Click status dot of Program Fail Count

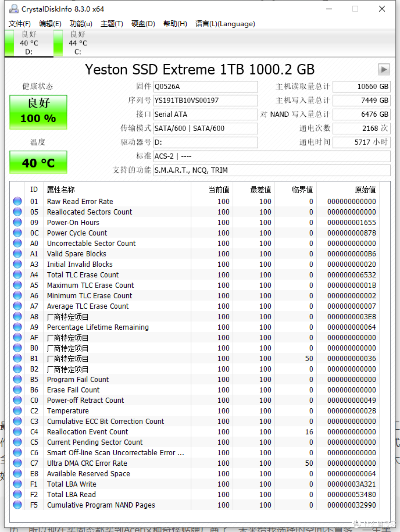[17, 379]
